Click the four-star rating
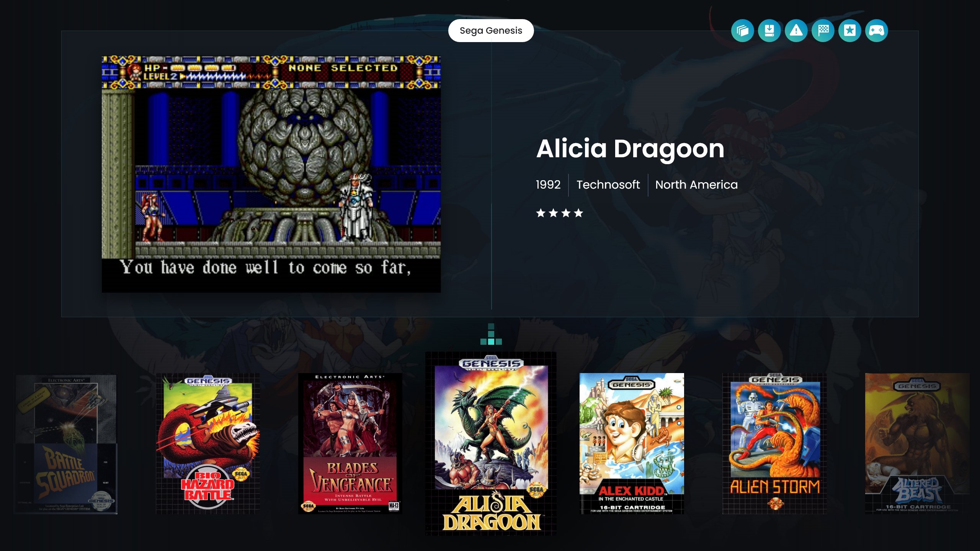 559,213
